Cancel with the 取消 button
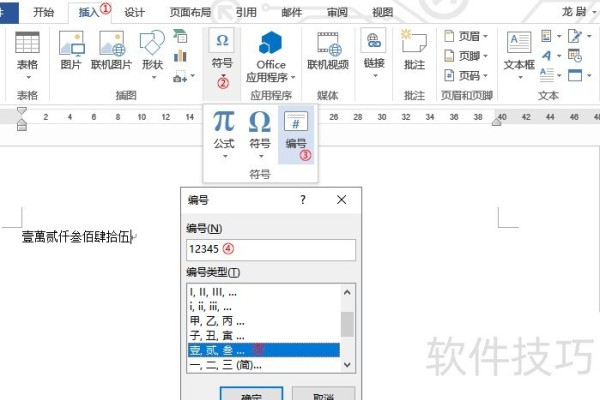Image resolution: width=600 pixels, height=400 pixels. [x=323, y=393]
